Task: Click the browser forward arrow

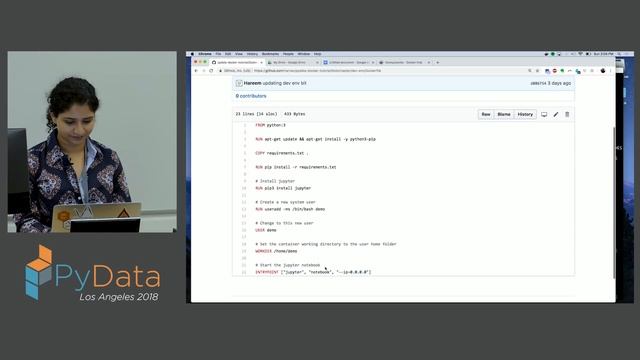Action: pyautogui.click(x=203, y=71)
